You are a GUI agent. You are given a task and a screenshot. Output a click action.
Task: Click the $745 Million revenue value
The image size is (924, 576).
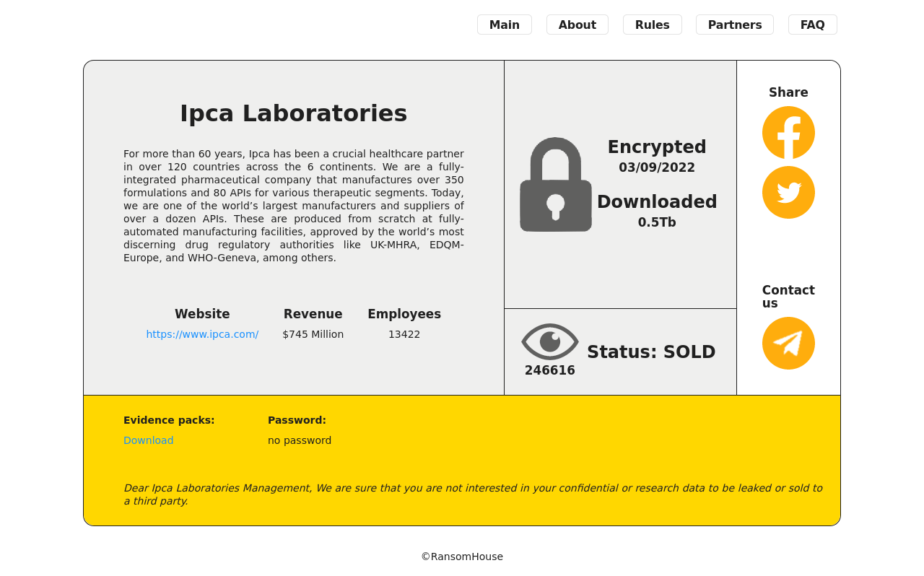click(x=313, y=334)
